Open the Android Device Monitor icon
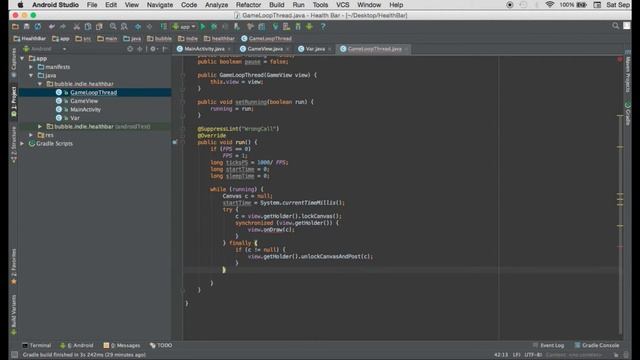The height and width of the screenshot is (360, 640). point(309,27)
